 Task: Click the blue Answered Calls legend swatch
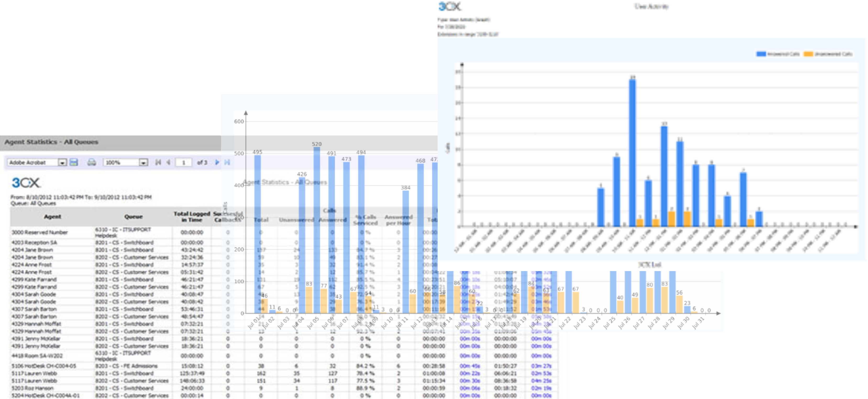(x=761, y=54)
